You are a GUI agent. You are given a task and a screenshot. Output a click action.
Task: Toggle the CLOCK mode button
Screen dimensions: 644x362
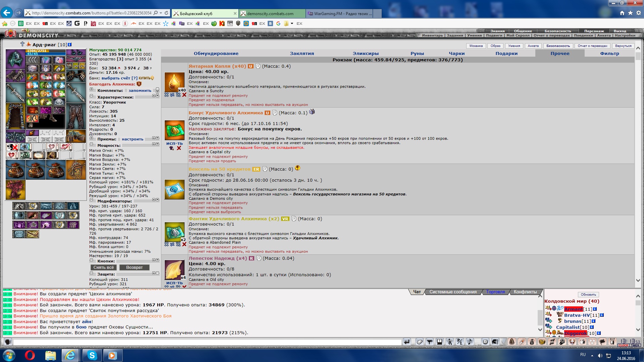pos(624,345)
